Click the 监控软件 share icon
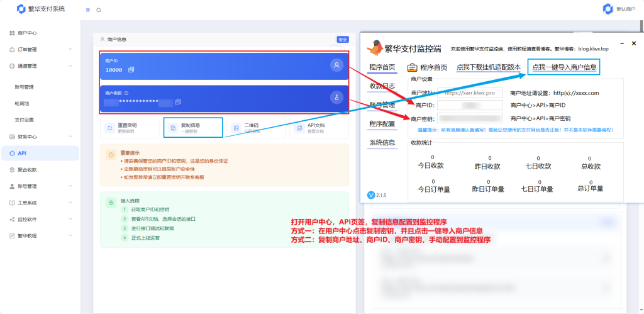 (x=12, y=219)
